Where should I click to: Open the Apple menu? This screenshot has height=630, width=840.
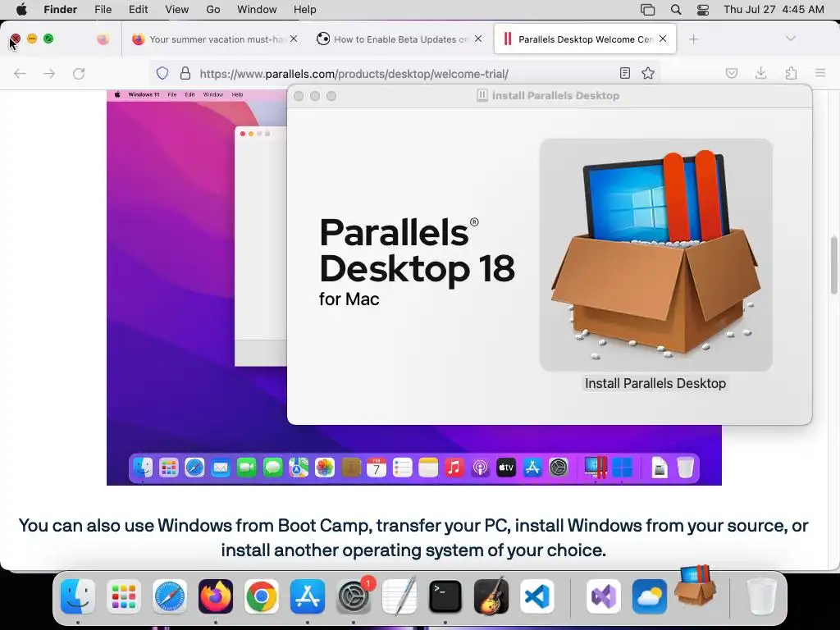pos(21,10)
